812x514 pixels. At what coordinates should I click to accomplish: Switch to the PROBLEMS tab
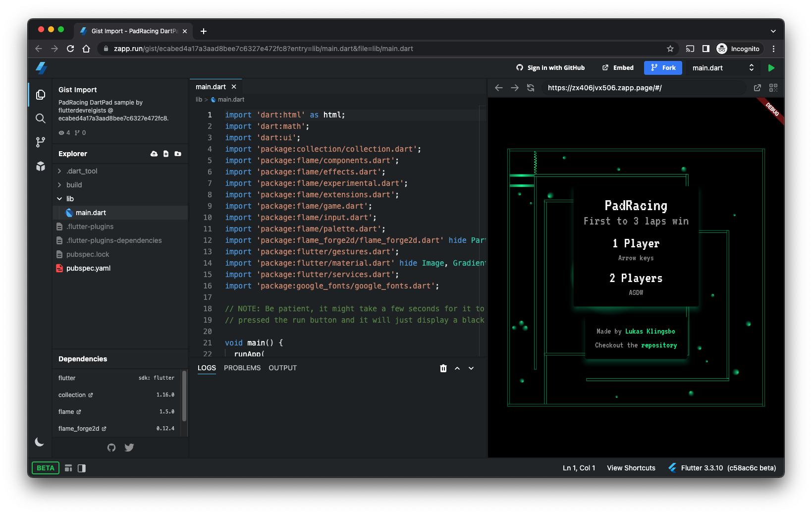(242, 368)
